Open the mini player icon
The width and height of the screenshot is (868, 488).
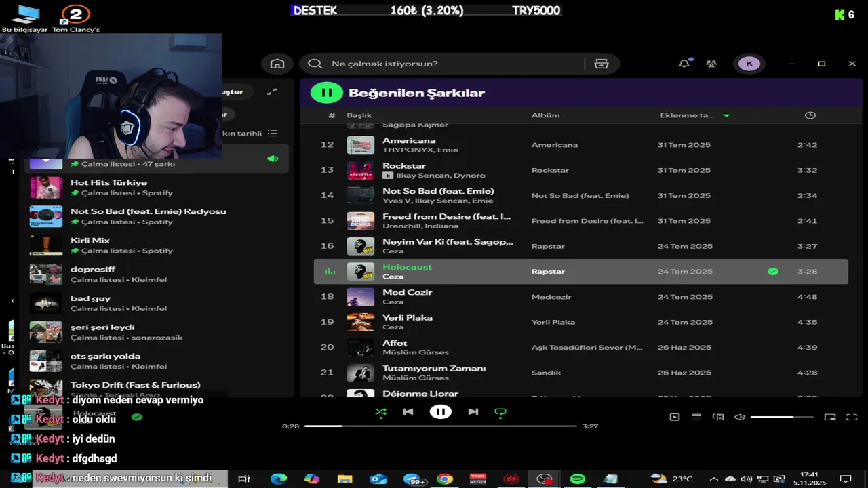point(829,418)
